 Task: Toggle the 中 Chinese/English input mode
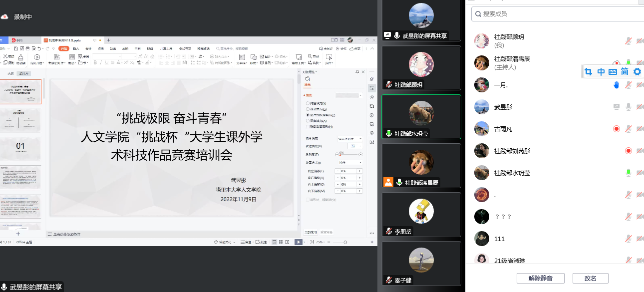pyautogui.click(x=601, y=71)
